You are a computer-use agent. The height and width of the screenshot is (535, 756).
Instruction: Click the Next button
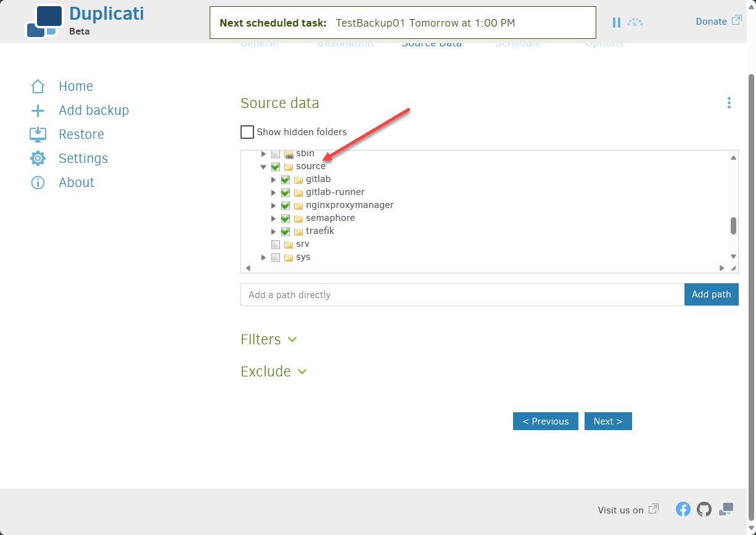pos(608,421)
